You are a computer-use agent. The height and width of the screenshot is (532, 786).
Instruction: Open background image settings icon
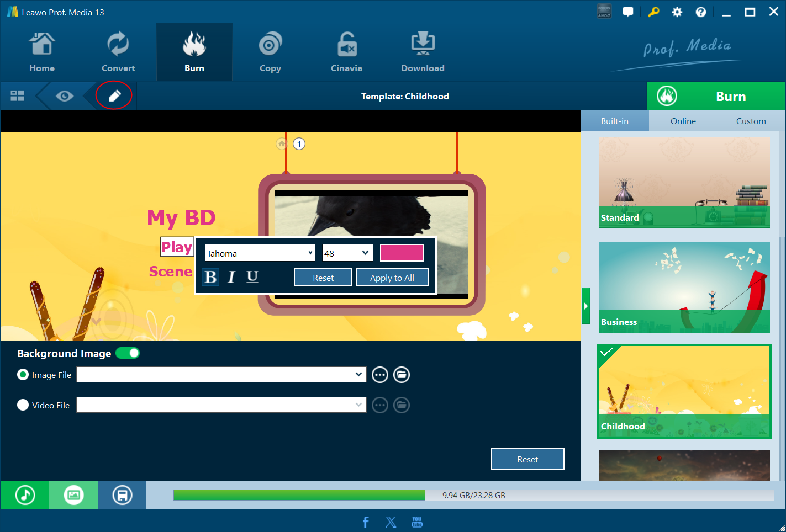[73, 495]
